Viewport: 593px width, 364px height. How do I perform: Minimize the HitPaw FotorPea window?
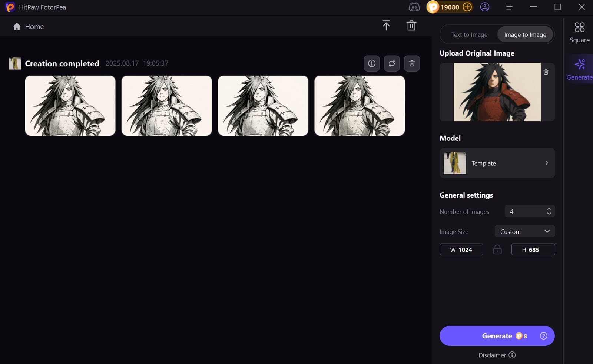point(533,7)
